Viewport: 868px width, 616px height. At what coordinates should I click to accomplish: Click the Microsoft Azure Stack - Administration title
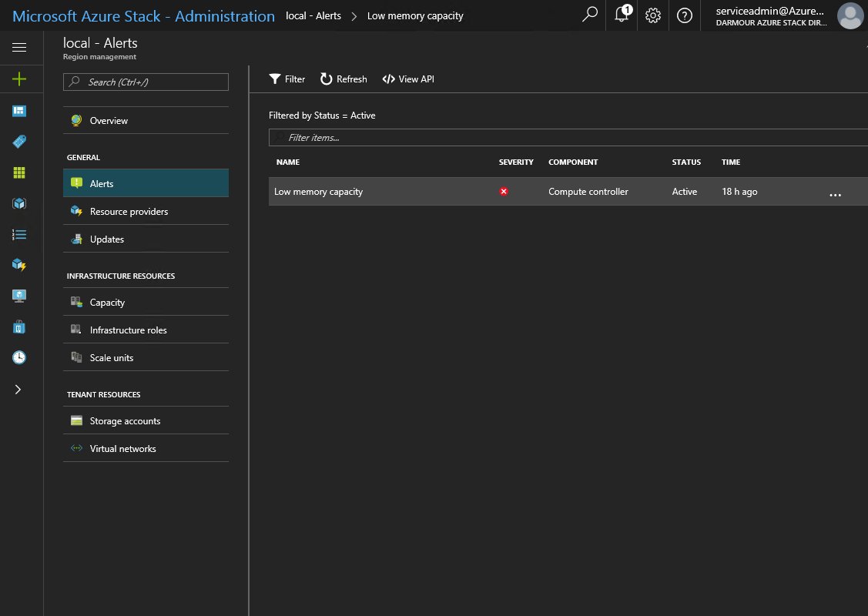point(143,16)
